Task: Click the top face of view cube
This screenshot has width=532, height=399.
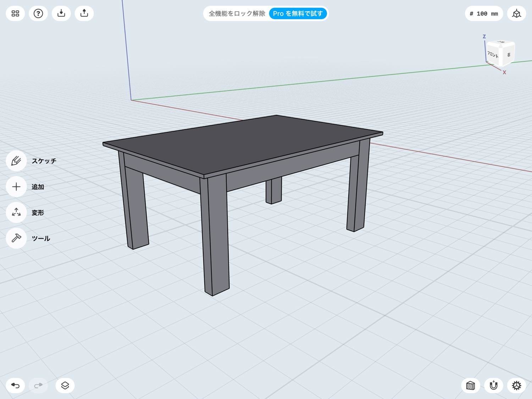Action: [501, 42]
